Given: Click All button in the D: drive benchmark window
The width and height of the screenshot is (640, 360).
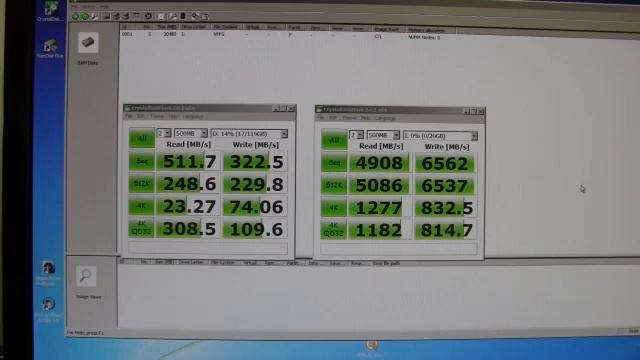Looking at the screenshot, I should pos(142,138).
